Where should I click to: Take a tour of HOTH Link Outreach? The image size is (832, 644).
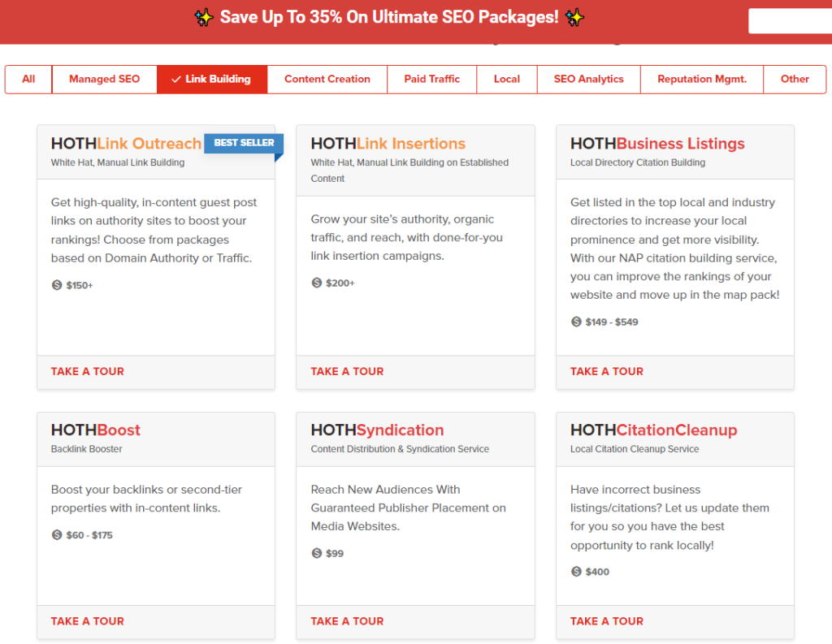tap(88, 371)
